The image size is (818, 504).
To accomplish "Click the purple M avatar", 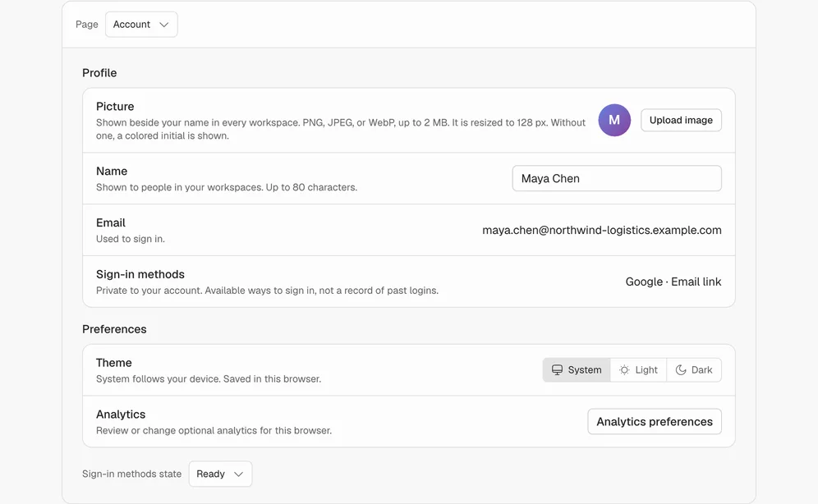I will (x=614, y=120).
